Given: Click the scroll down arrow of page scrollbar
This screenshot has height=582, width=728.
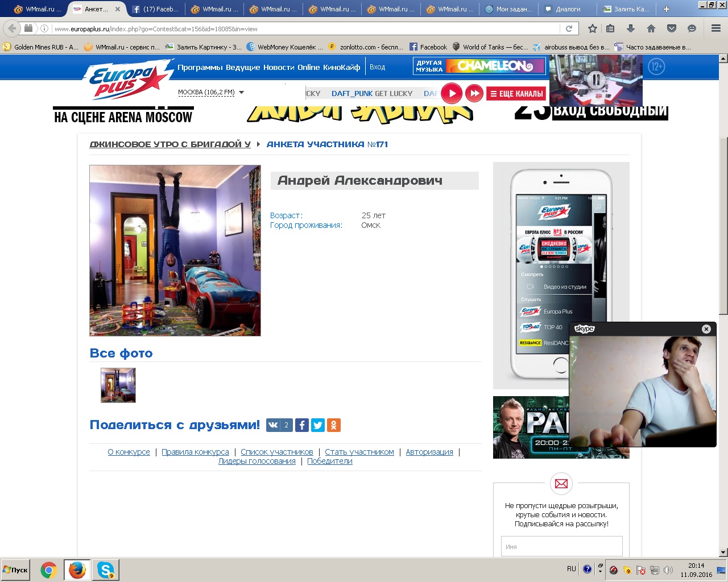Looking at the screenshot, I should tap(723, 552).
